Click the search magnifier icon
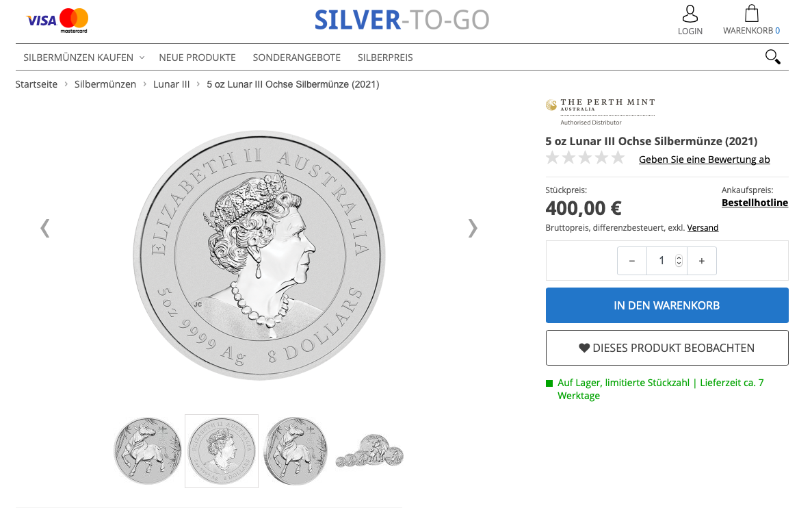The width and height of the screenshot is (812, 508). 772,57
